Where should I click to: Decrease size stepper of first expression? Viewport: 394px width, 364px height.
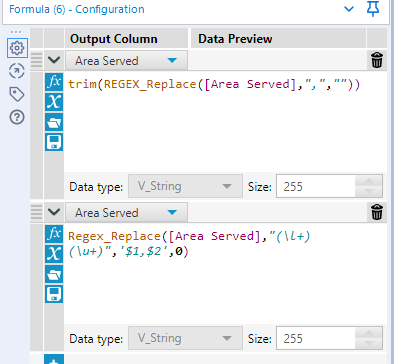pyautogui.click(x=369, y=191)
